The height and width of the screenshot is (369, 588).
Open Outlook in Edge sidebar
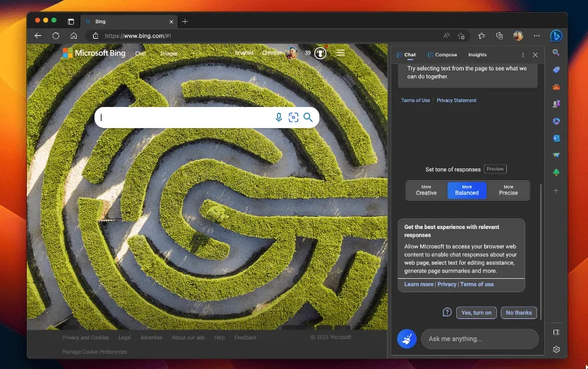[x=556, y=138]
